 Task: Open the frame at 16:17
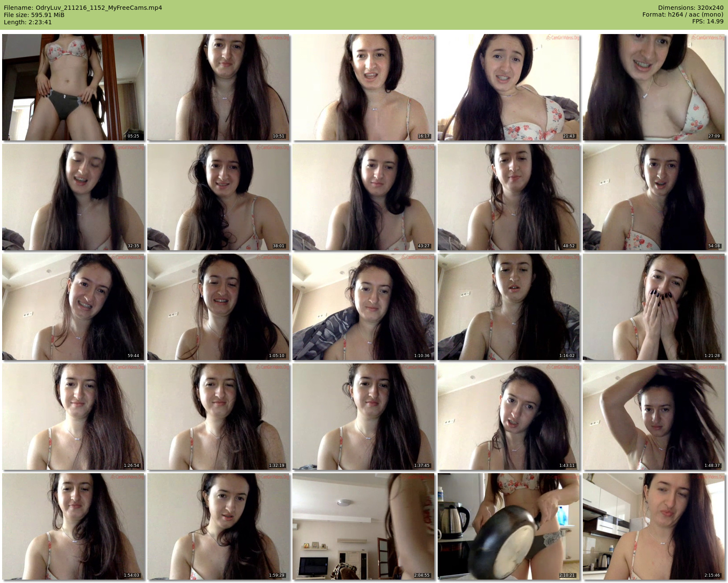coord(363,87)
